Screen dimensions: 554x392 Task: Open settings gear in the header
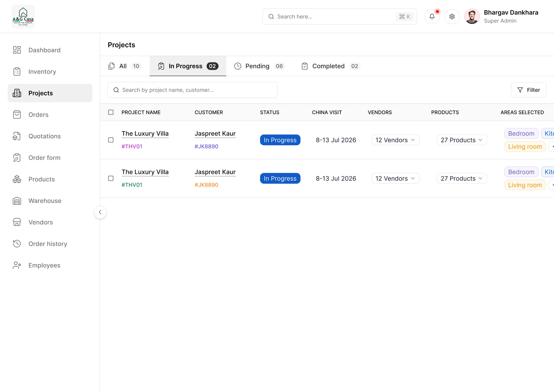(452, 17)
